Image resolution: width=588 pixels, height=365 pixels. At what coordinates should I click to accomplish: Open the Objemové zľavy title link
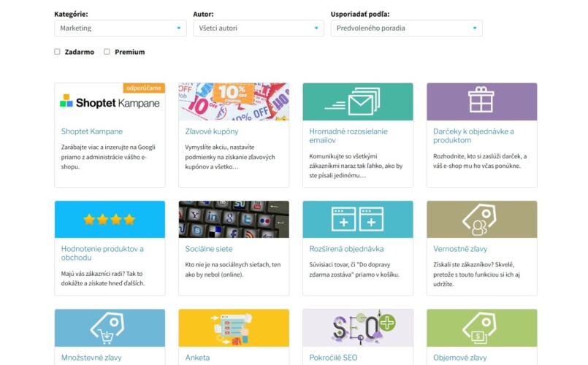point(459,358)
